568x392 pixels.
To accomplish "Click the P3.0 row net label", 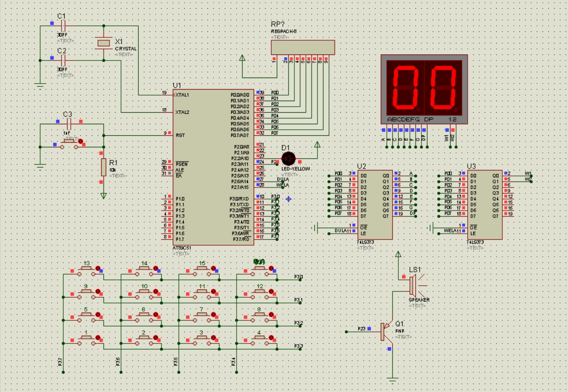I will tap(299, 277).
